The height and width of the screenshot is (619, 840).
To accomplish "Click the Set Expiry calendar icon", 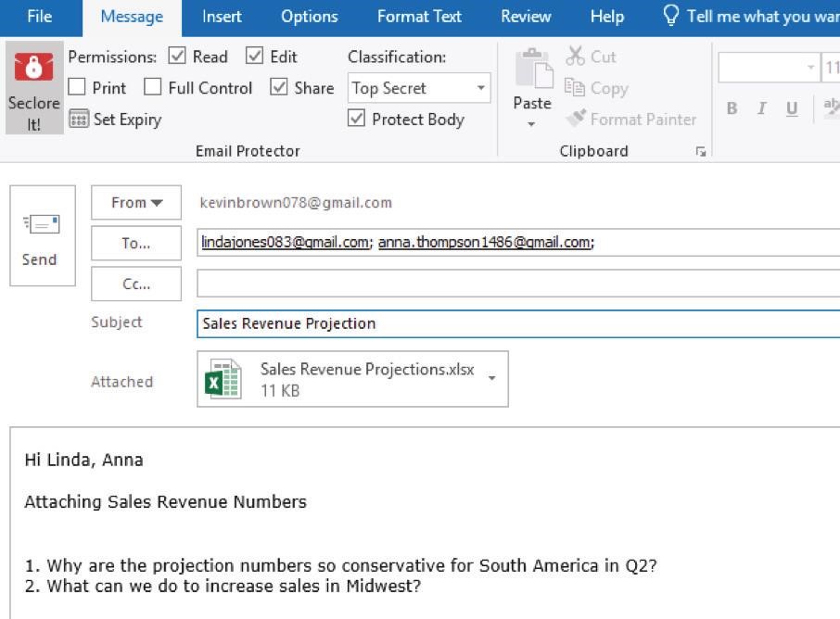I will click(x=79, y=120).
